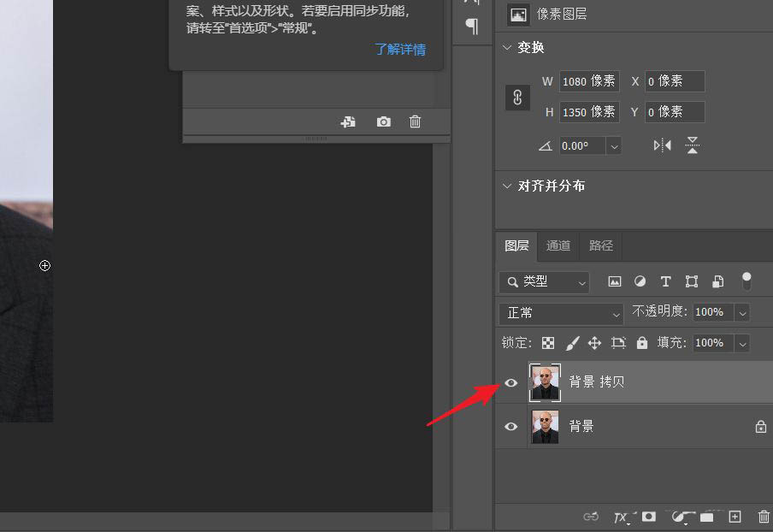Image resolution: width=773 pixels, height=532 pixels.
Task: Lock position move icon
Action: [594, 343]
